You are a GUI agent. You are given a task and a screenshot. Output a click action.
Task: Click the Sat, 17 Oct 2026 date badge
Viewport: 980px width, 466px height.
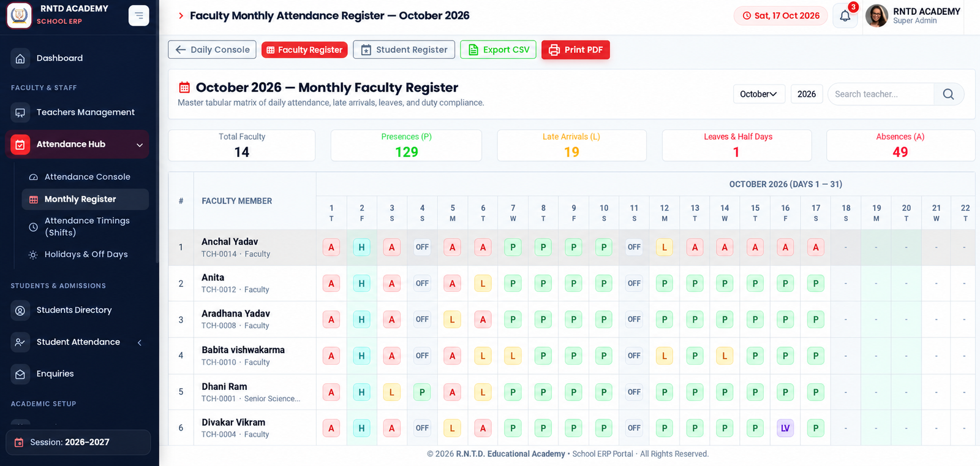pos(781,16)
